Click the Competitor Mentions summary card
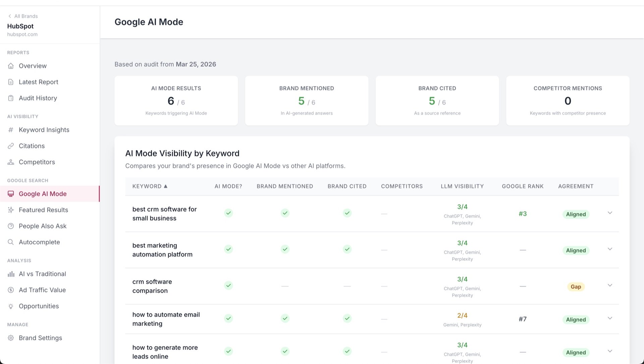Screen dimensions: 644x364 (568, 100)
